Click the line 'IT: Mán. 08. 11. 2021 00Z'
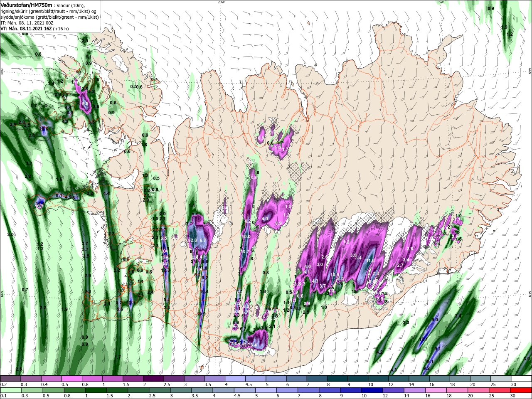 27,23
